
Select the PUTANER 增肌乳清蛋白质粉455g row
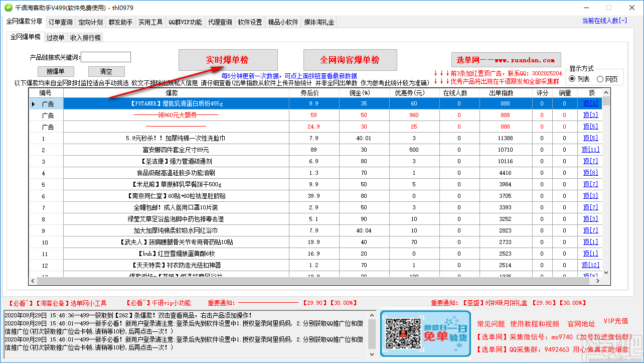315,103
